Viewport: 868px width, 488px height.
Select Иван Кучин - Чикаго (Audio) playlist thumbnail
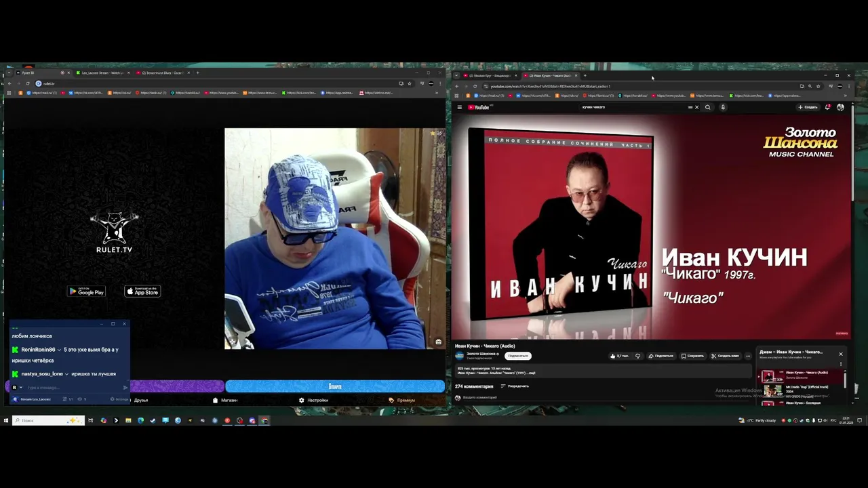coord(773,375)
